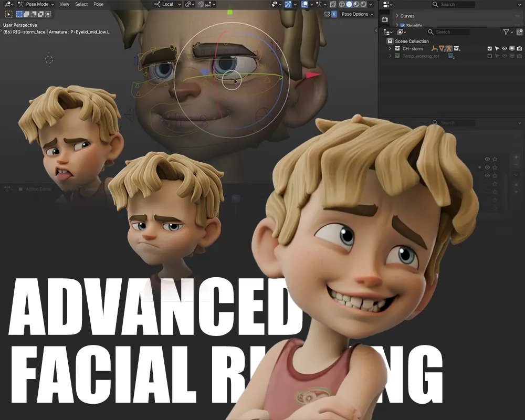525x420 pixels.
Task: Open the object types visibility popover
Action: [276, 4]
